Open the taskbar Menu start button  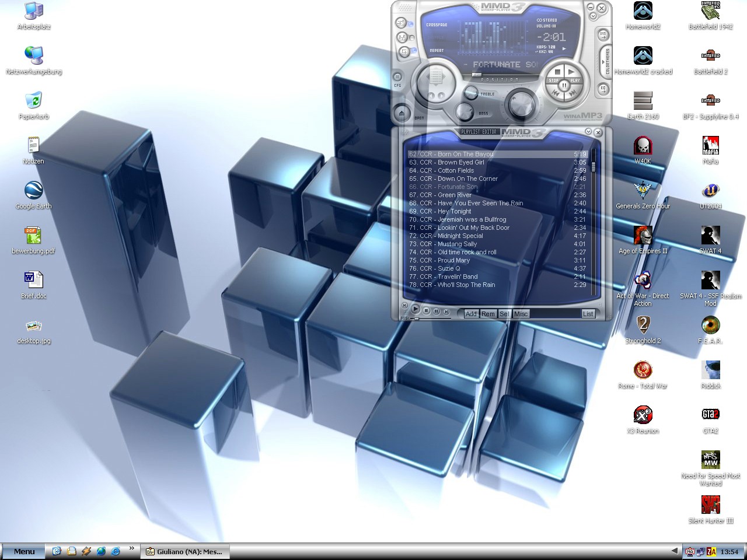tap(24, 551)
